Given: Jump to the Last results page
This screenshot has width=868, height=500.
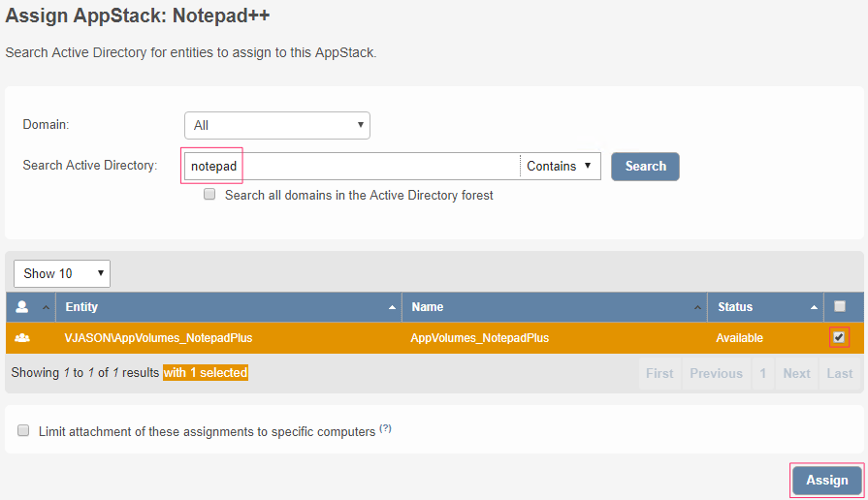Looking at the screenshot, I should pyautogui.click(x=840, y=374).
